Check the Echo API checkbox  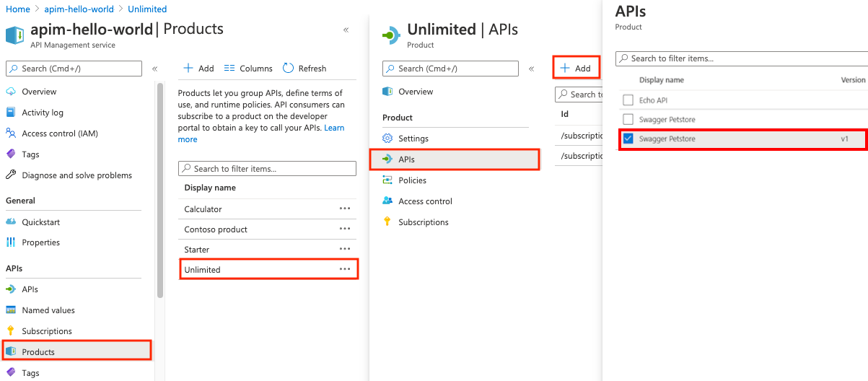628,100
